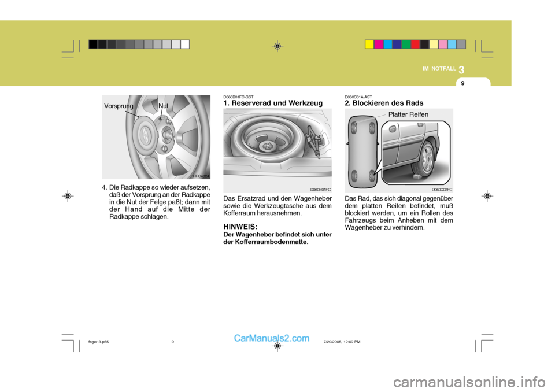This screenshot has width=555, height=392.
Task: Select the pink swatch in the color bar
Action: [x=443, y=45]
